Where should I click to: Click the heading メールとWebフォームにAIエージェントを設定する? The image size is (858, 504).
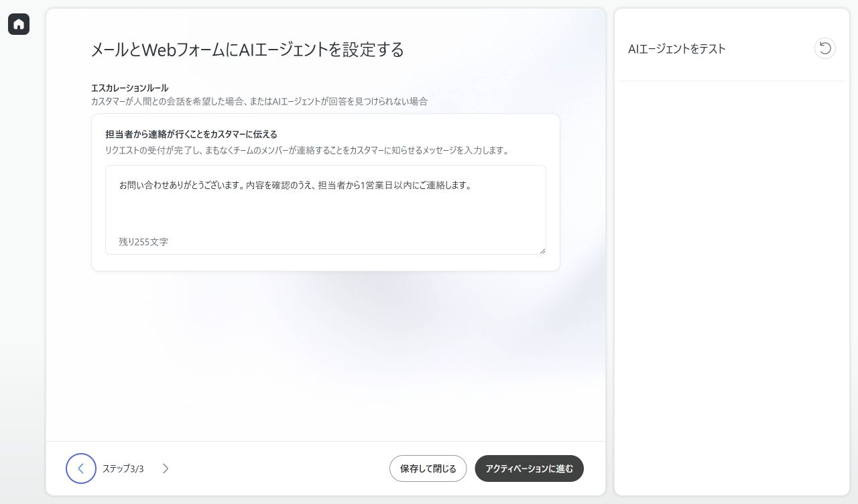[247, 50]
